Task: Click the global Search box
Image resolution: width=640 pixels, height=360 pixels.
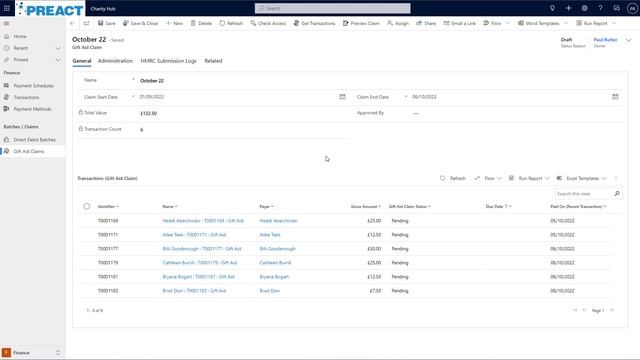Action: (333, 8)
